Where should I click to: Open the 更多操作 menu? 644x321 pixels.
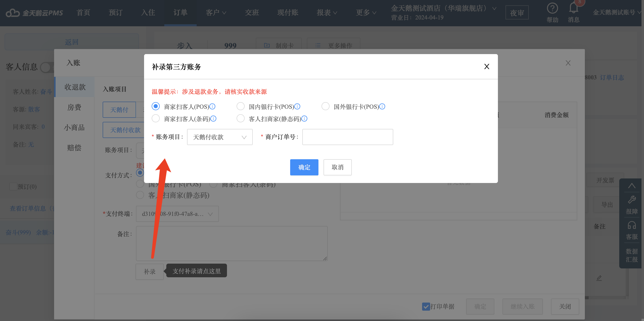pos(334,45)
